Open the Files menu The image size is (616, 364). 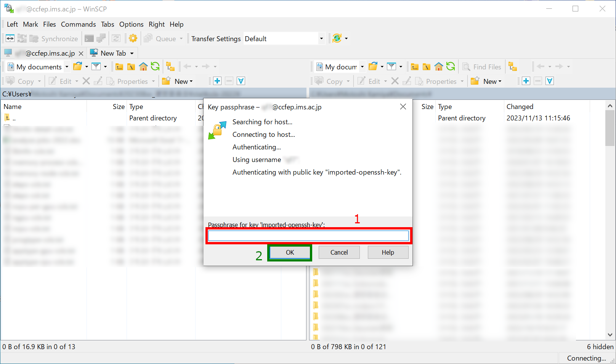click(x=50, y=24)
